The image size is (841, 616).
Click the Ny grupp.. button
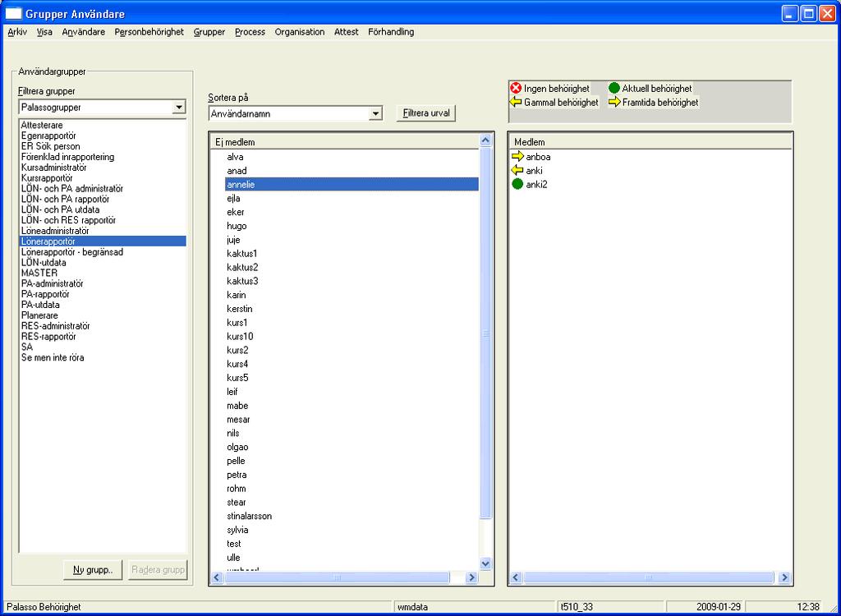(x=93, y=570)
